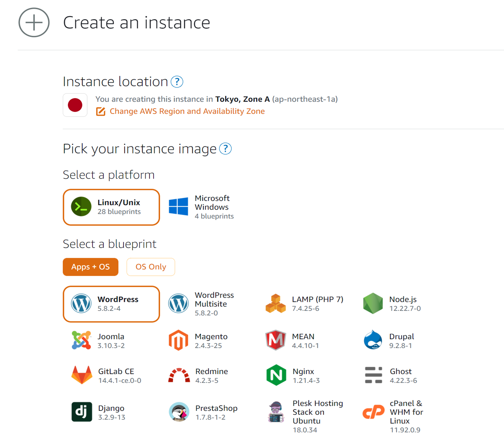Screen dimensions: 504x446
Task: Click the cPanel & WHM for Linux text
Action: click(x=406, y=412)
